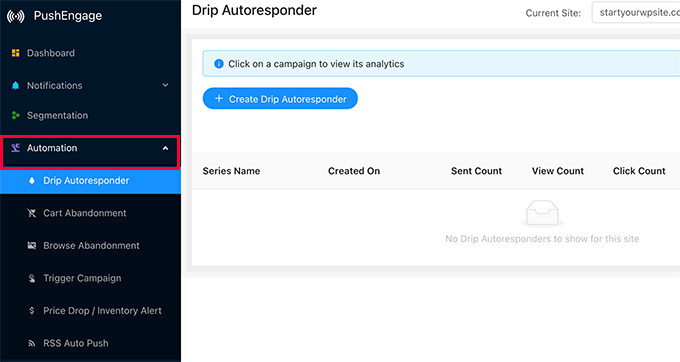This screenshot has width=680, height=362.
Task: Select Drip Autoresponder submenu item
Action: click(90, 181)
